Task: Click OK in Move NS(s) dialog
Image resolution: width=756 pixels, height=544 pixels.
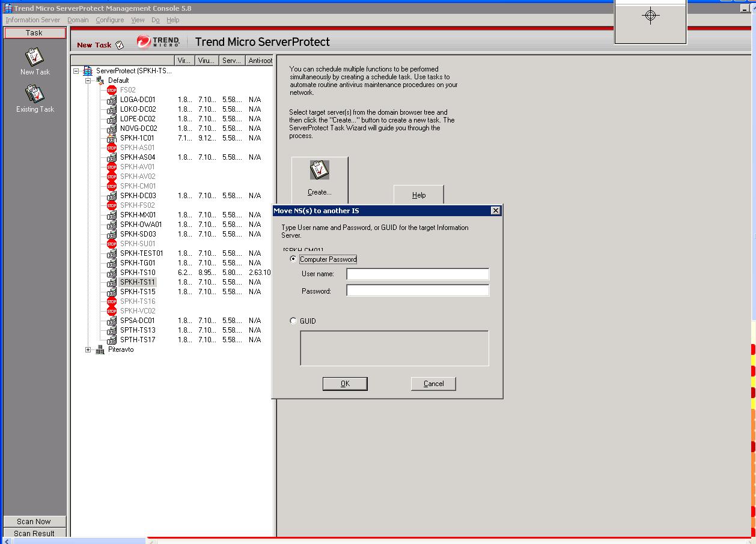Action: (345, 384)
